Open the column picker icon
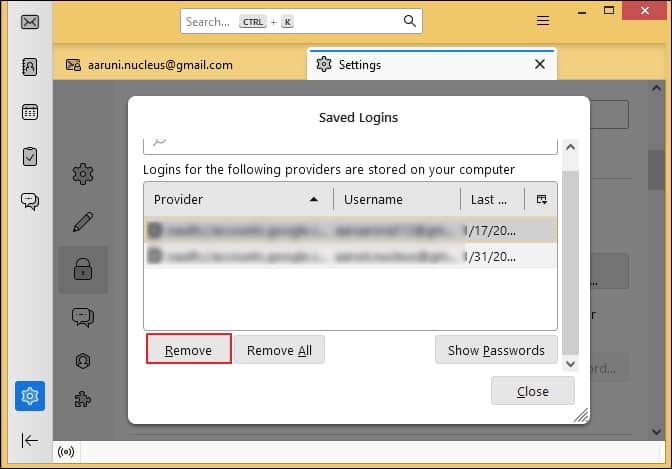The image size is (672, 469). 542,200
